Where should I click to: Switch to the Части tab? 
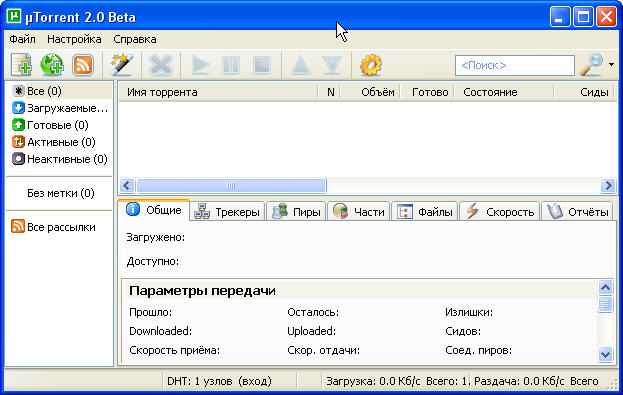coord(359,212)
